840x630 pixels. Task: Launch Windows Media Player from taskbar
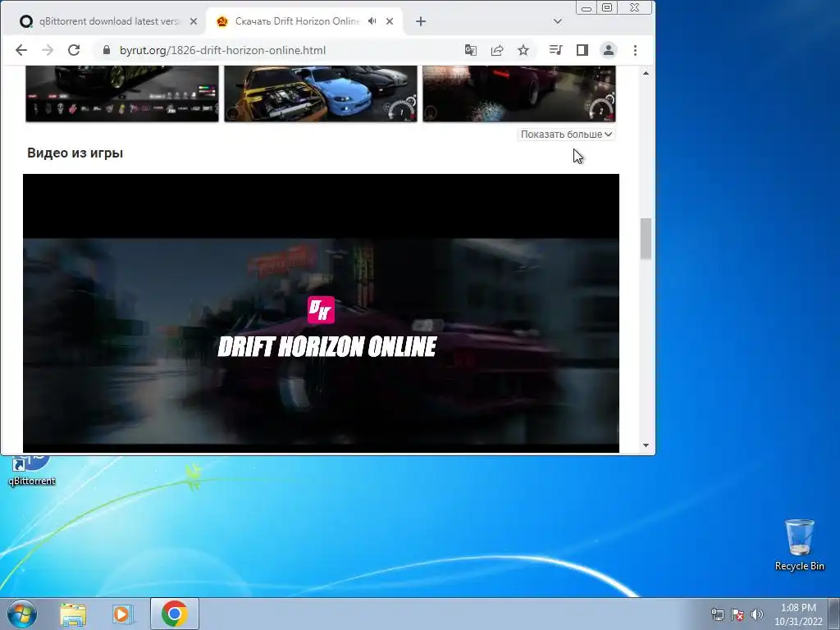123,614
